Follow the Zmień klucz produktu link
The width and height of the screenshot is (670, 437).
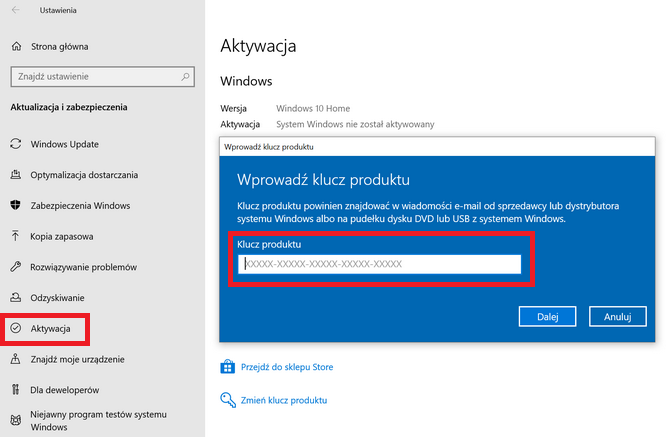tap(283, 400)
